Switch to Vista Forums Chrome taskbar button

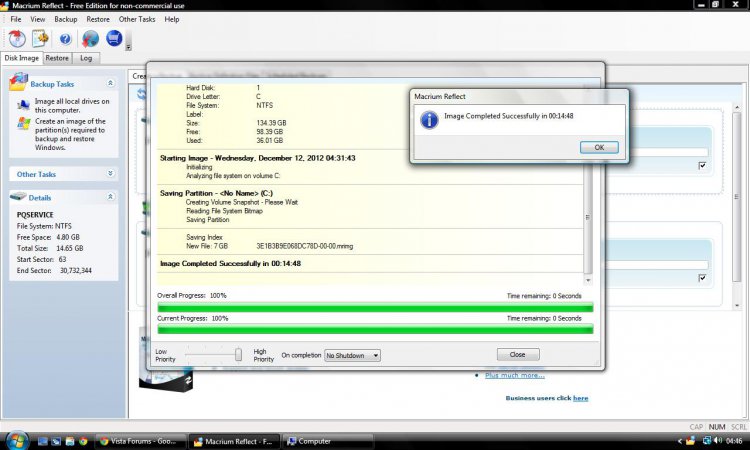tap(140, 441)
